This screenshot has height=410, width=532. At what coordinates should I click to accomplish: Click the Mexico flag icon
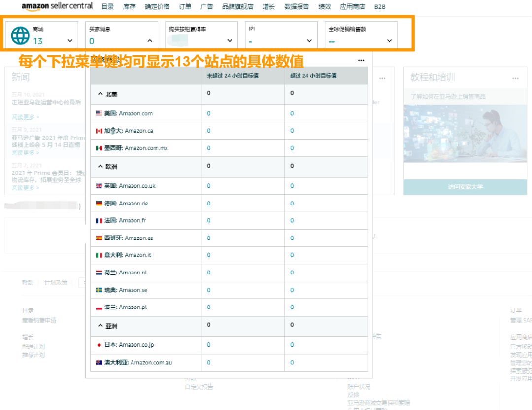pos(99,148)
